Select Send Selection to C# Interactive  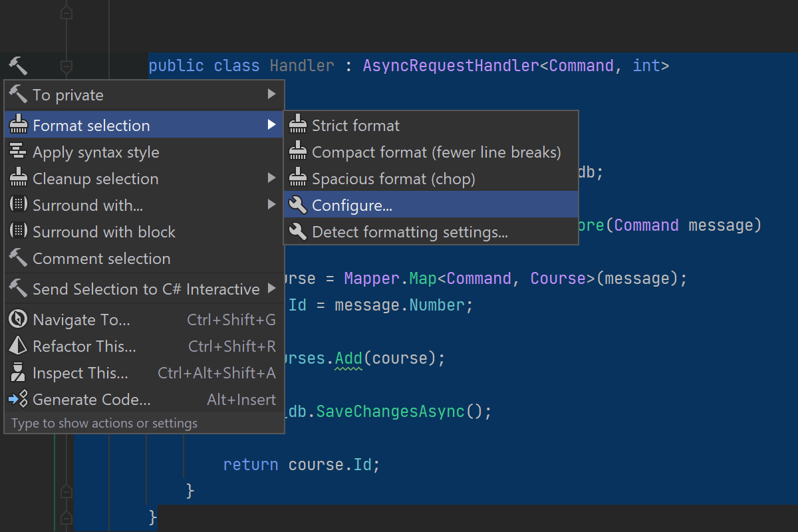[x=144, y=289]
